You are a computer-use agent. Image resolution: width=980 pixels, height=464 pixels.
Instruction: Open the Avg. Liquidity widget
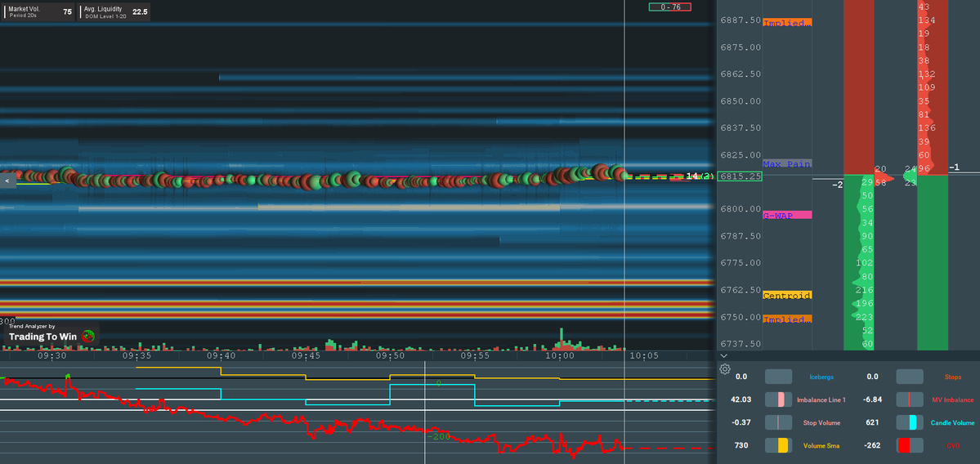pyautogui.click(x=113, y=12)
